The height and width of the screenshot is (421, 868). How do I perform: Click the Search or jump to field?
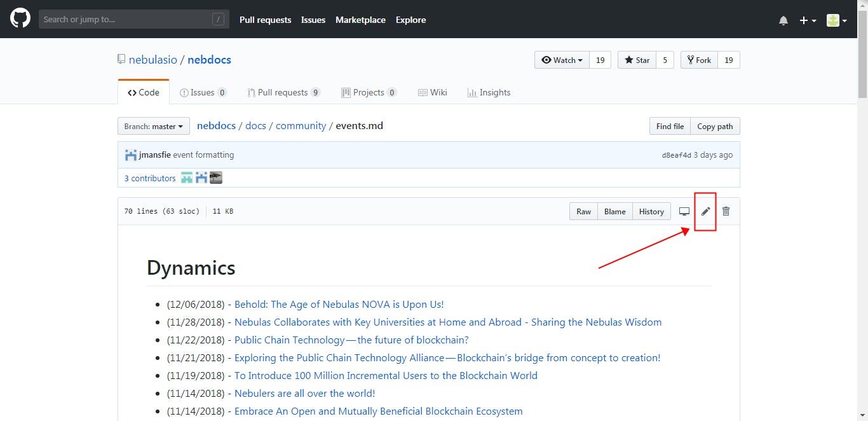point(133,20)
